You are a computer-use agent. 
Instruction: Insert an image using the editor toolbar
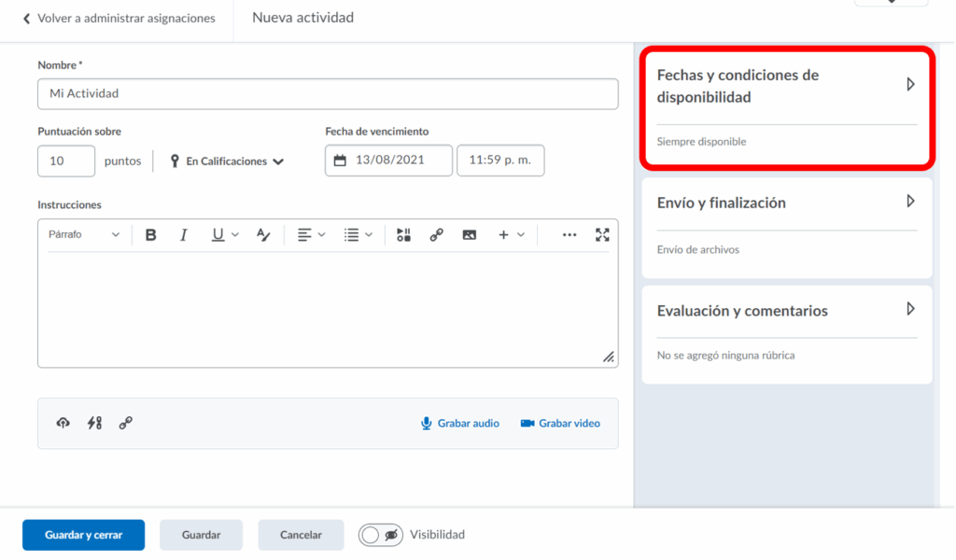469,235
